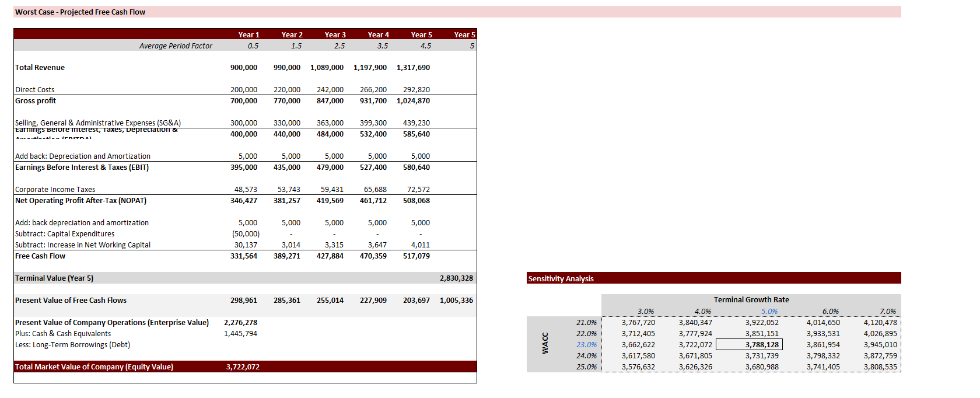Viewport: 980px width, 398px height.
Task: Select Total Revenue Year 1 cell 900,000
Action: pyautogui.click(x=243, y=68)
